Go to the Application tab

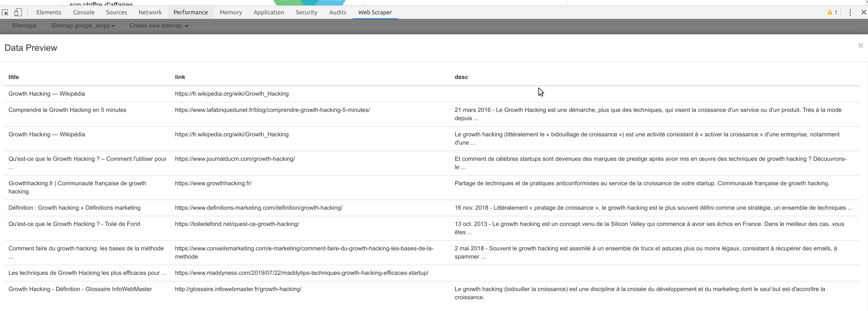coord(269,12)
